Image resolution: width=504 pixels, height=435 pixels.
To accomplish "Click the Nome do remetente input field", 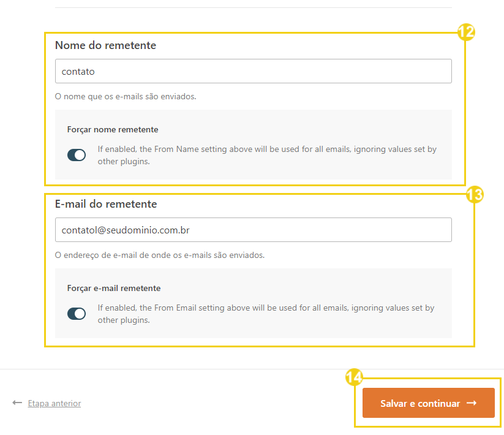I will pyautogui.click(x=254, y=71).
